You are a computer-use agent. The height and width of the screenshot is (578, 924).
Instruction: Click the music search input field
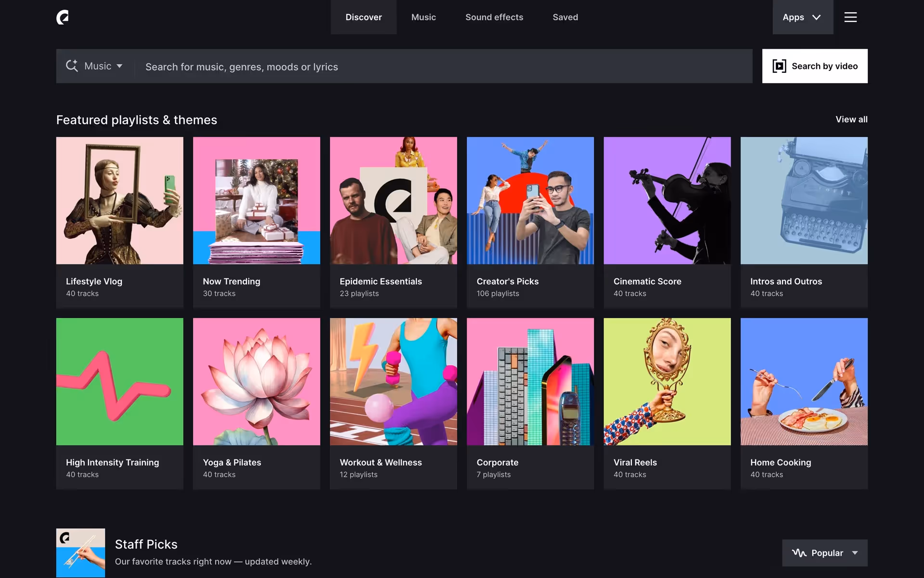pos(443,66)
